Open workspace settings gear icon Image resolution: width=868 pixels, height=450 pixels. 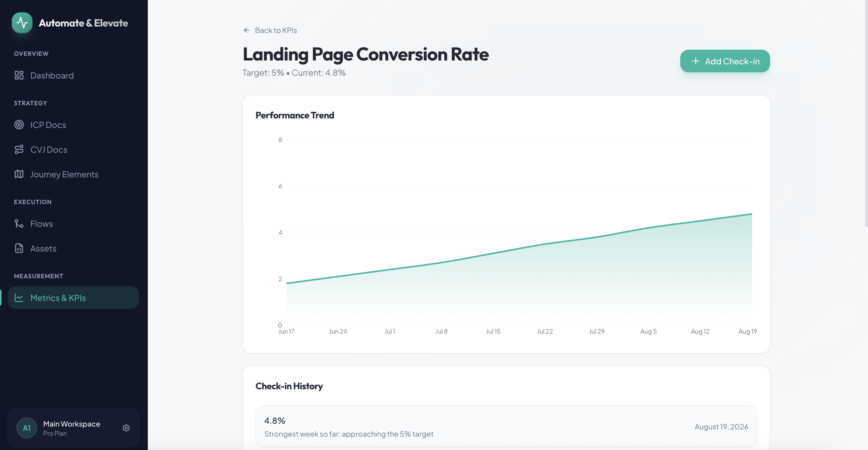(x=126, y=428)
